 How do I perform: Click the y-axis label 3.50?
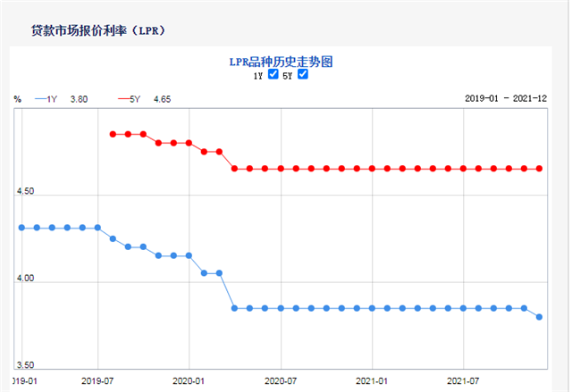(25, 364)
